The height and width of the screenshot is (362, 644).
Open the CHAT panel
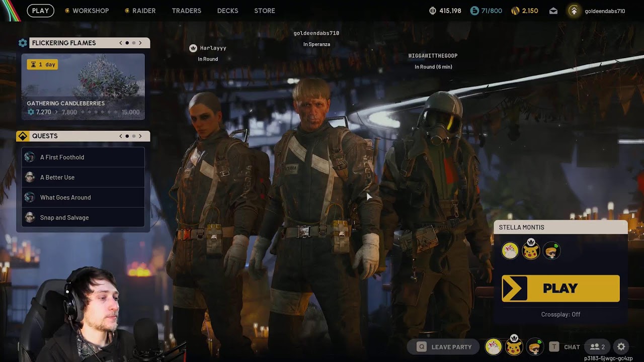click(x=572, y=347)
